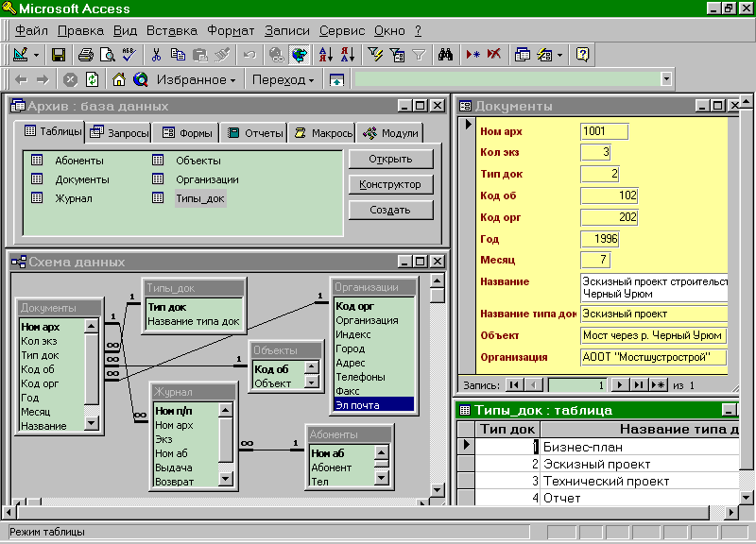This screenshot has height=544, width=756.
Task: Click the Form View design icon
Action: 20,55
